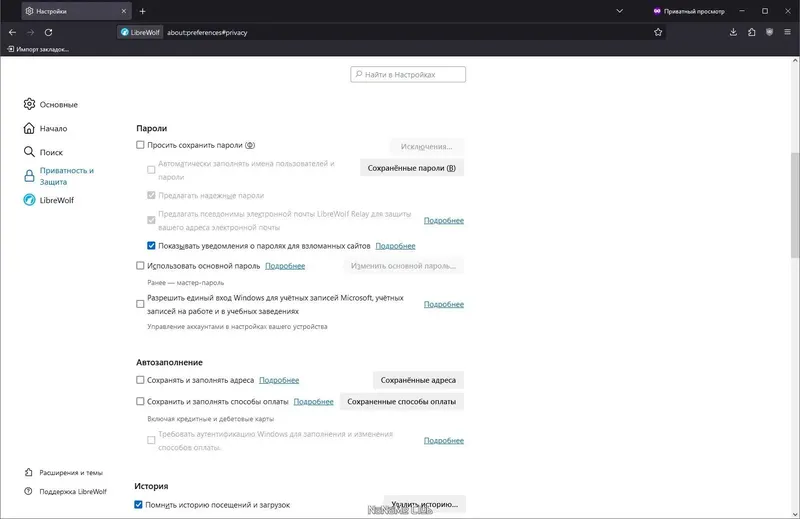Expand the list all tabs dropdown arrow
This screenshot has width=800, height=519.
point(619,11)
